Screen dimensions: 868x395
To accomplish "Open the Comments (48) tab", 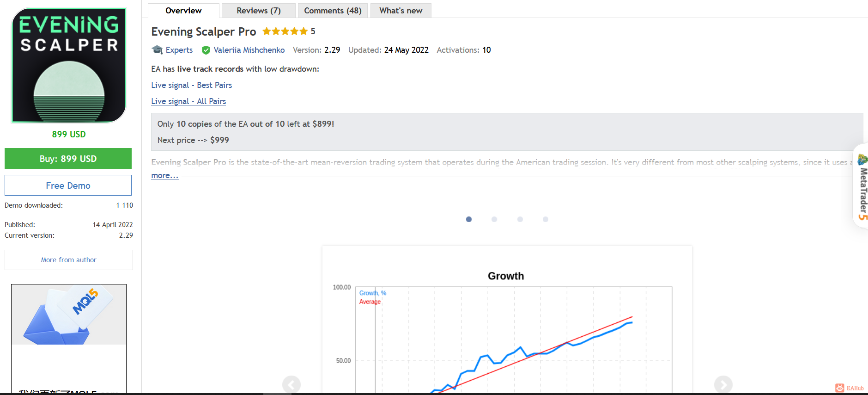I will pos(333,11).
